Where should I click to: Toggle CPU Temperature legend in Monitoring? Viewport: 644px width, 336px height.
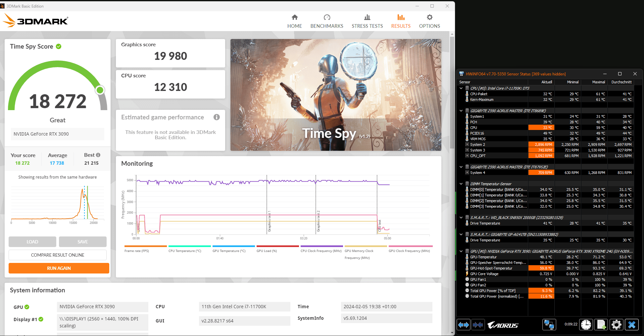point(189,249)
